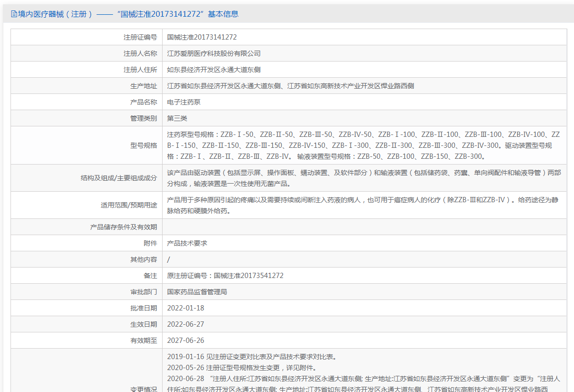Viewport: 574px width, 392px height.
Task: Select the company name 江苏爱朋医疗科技股份有限公司
Action: click(214, 53)
